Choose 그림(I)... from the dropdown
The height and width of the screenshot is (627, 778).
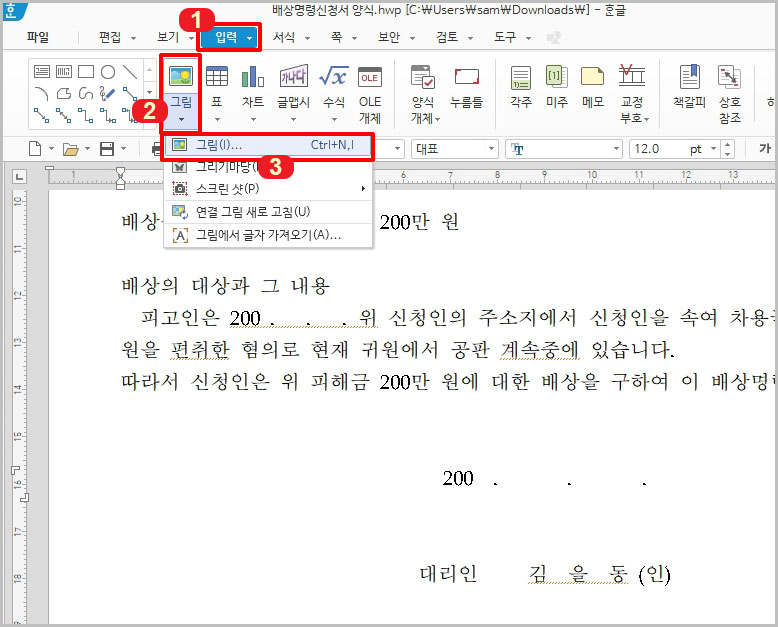coord(268,145)
